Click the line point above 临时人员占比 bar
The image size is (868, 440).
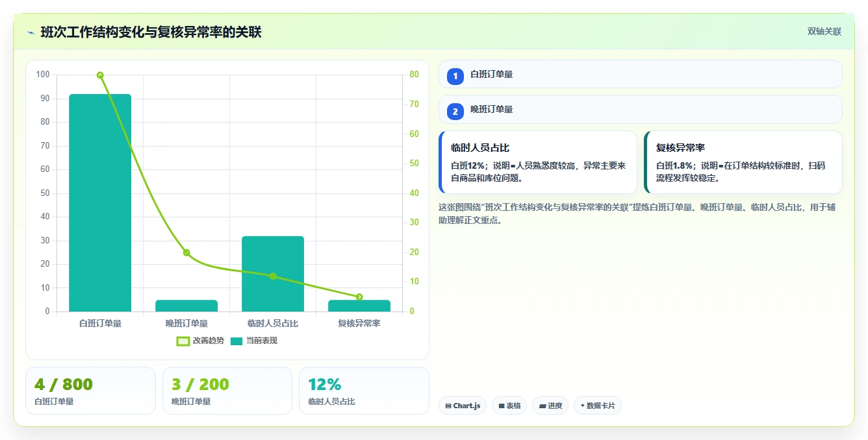273,276
